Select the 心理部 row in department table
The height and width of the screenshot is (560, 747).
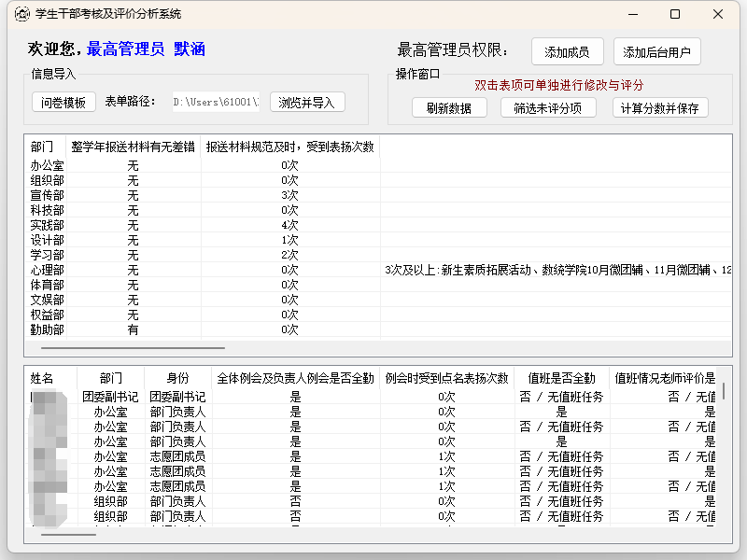[x=47, y=270]
